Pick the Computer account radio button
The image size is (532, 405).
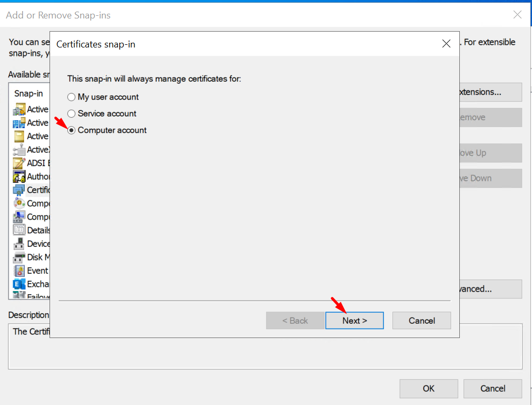point(72,130)
